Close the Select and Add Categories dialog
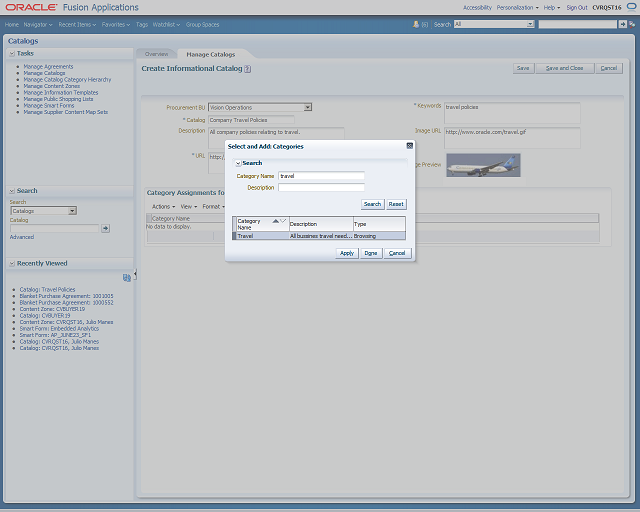The width and height of the screenshot is (640, 512). [x=409, y=146]
